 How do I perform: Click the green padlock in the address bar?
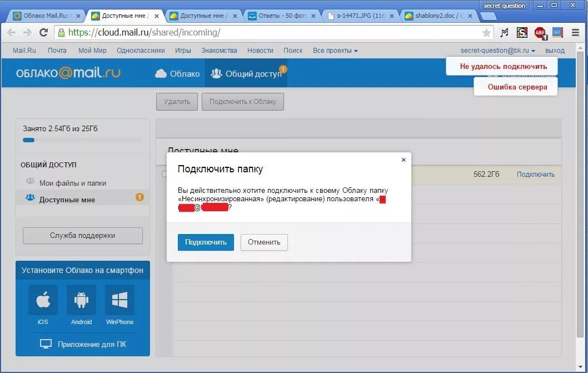(61, 33)
